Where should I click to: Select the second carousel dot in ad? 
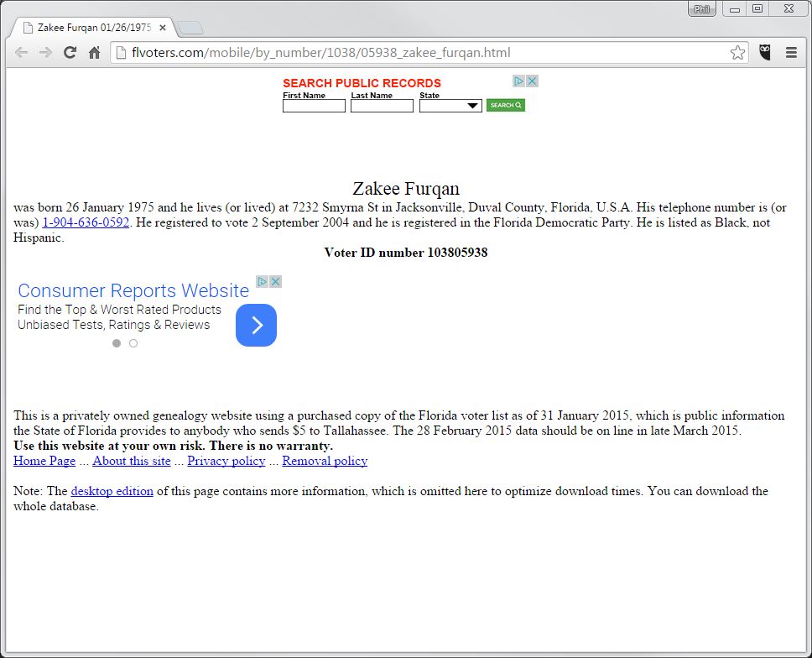(133, 343)
